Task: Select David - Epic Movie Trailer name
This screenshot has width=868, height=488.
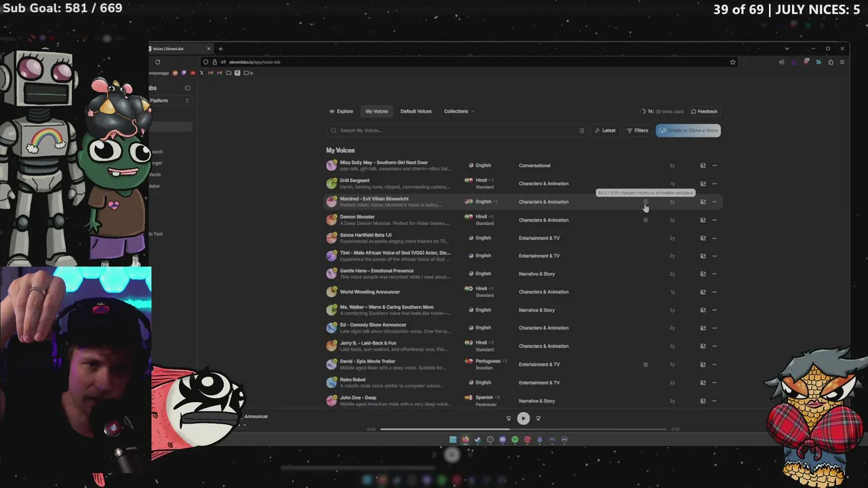Action: [x=368, y=361]
